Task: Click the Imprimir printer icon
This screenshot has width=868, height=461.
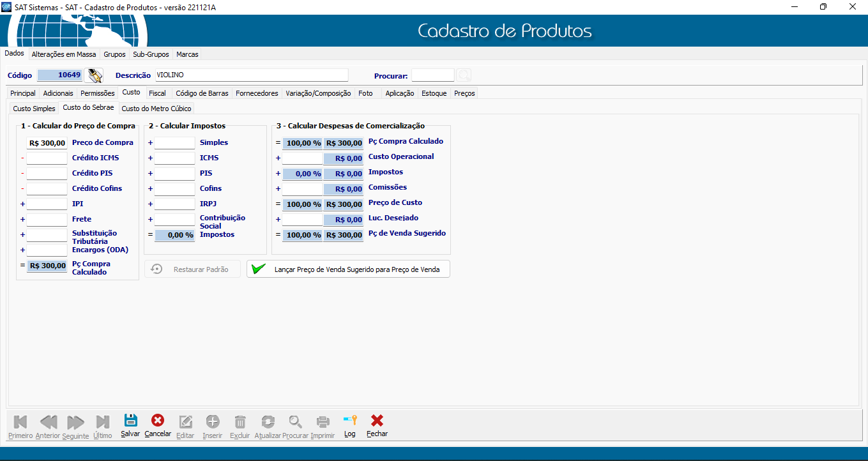Action: click(323, 421)
